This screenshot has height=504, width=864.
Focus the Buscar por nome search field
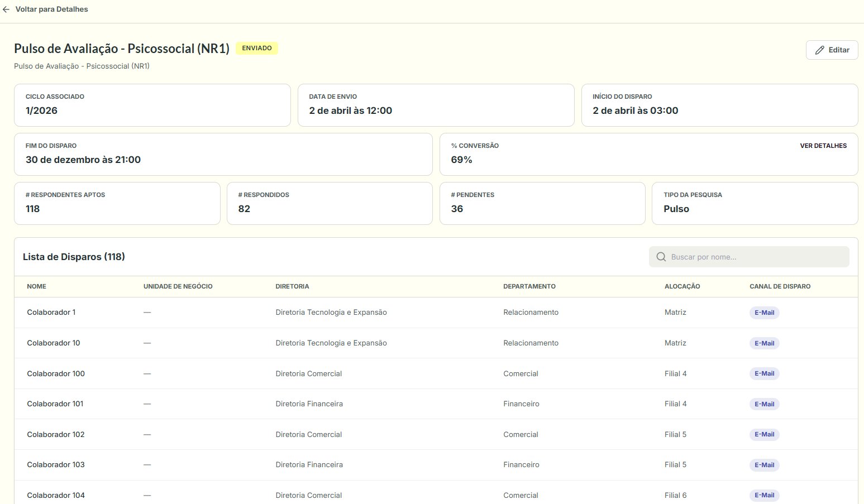(x=748, y=257)
